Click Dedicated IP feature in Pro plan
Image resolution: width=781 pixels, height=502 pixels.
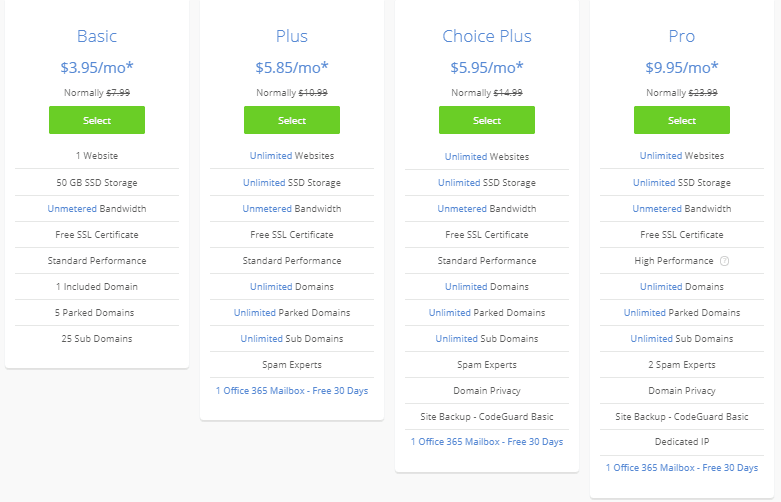click(x=682, y=442)
